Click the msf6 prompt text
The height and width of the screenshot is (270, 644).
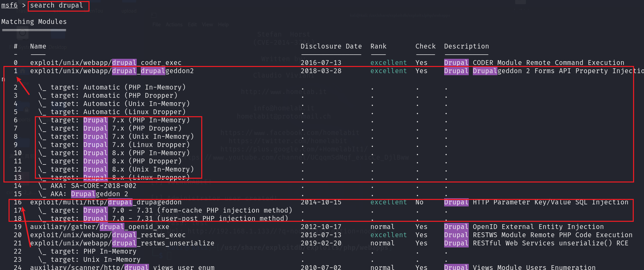tap(10, 5)
